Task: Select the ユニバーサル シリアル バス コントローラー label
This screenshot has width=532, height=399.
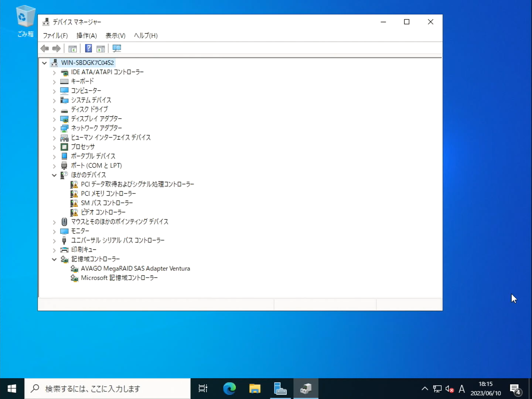Action: point(117,241)
